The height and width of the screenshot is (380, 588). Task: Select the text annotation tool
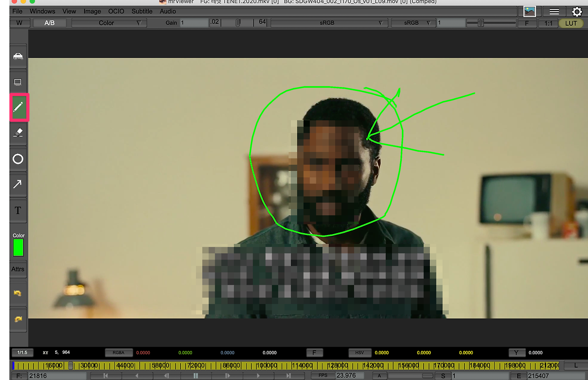(x=18, y=211)
